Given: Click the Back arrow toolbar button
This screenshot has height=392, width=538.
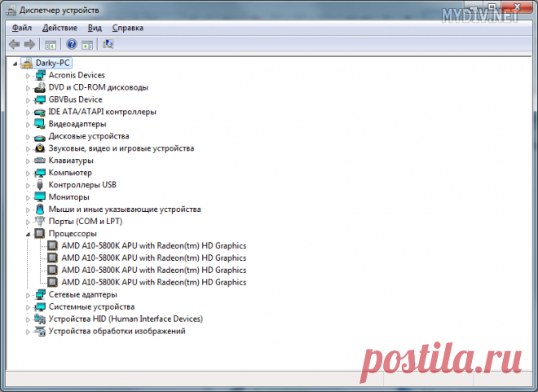Looking at the screenshot, I should tap(15, 44).
